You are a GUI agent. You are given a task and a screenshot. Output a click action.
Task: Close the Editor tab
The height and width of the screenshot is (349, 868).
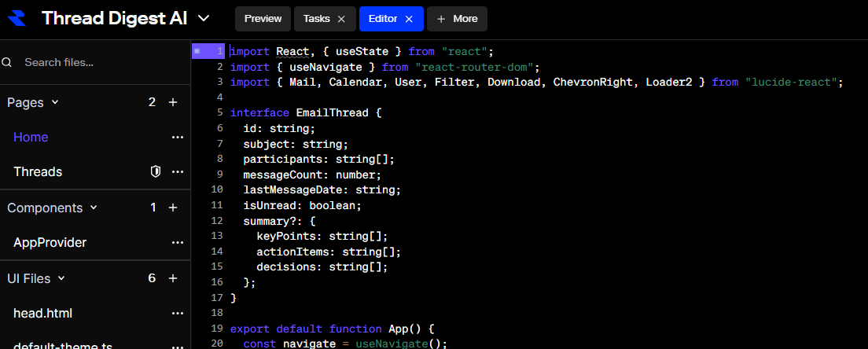tap(409, 18)
